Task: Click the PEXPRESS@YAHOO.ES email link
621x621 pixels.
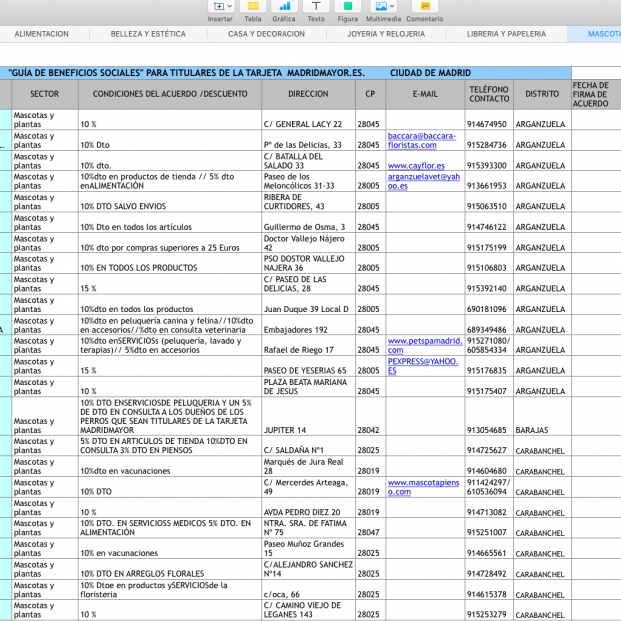Action: [x=421, y=366]
